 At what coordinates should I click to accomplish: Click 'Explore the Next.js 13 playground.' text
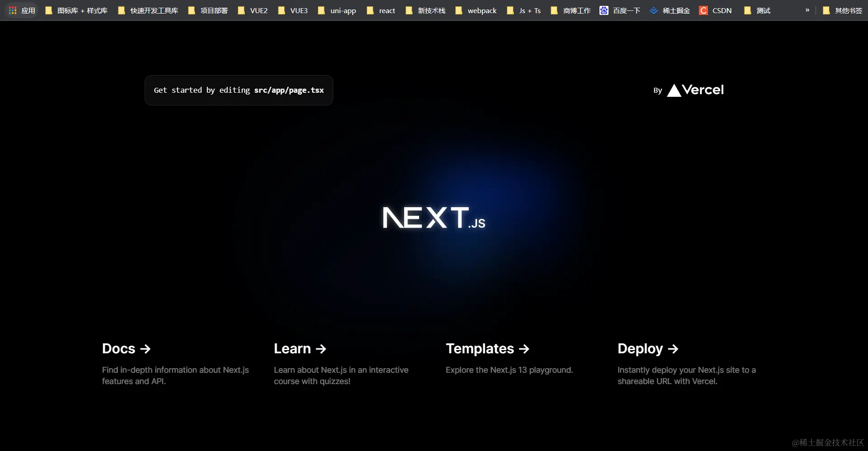pos(509,370)
